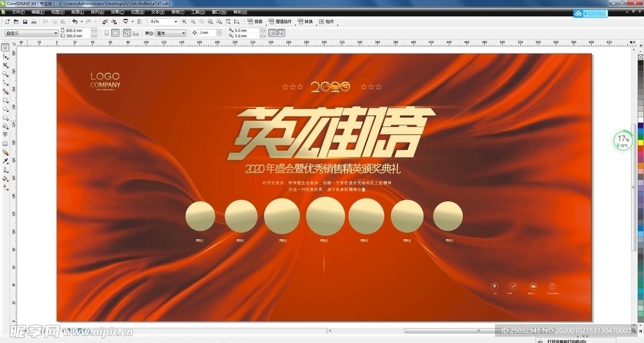Image resolution: width=644 pixels, height=343 pixels.
Task: Open the Tools menu
Action: [198, 13]
